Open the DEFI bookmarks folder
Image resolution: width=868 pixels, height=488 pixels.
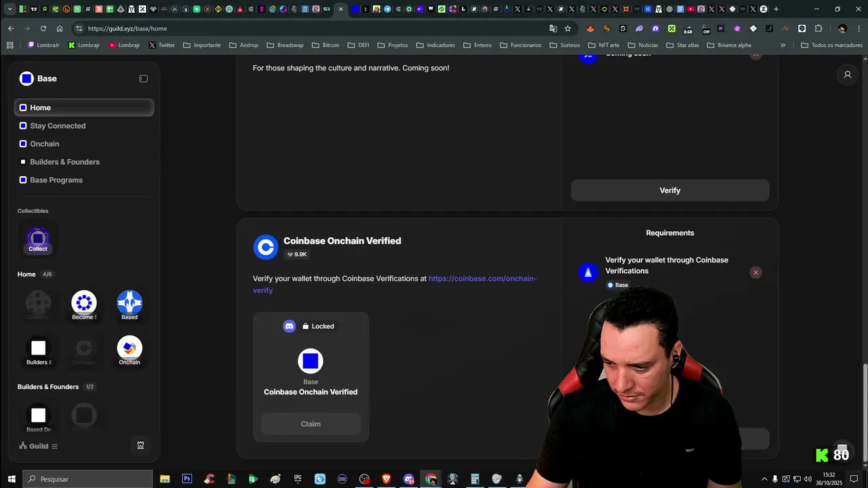point(359,45)
